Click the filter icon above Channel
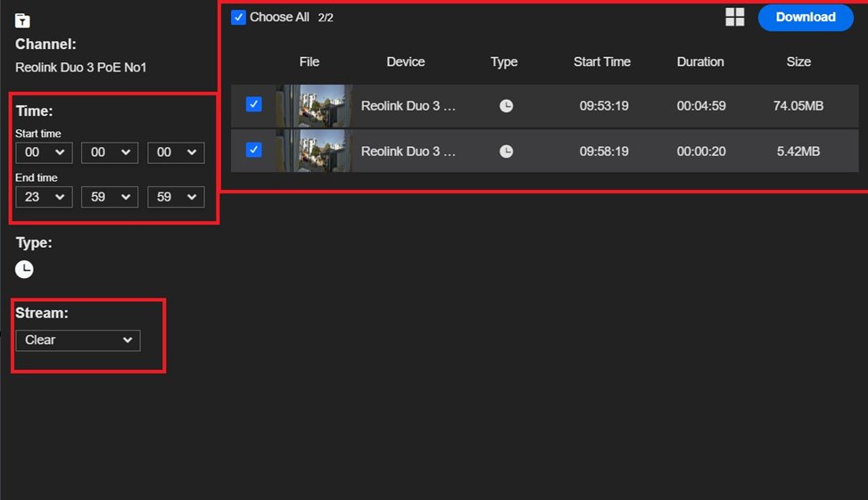 (22, 20)
